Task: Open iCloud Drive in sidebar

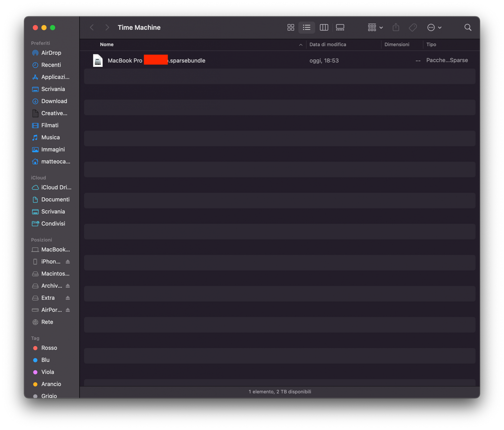Action: [56, 188]
